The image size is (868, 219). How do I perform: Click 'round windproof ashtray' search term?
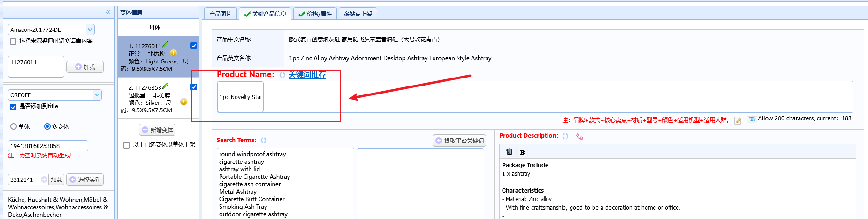pyautogui.click(x=252, y=154)
